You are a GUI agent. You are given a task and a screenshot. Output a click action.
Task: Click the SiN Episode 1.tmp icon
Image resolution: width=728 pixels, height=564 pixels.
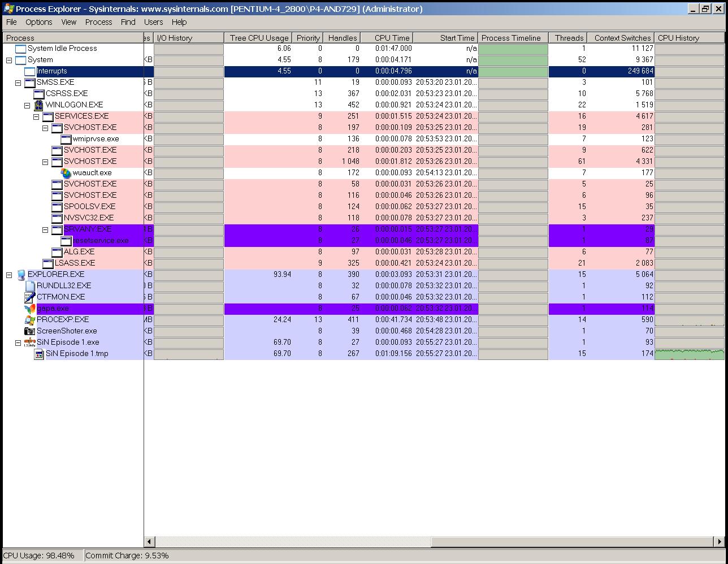(38, 354)
